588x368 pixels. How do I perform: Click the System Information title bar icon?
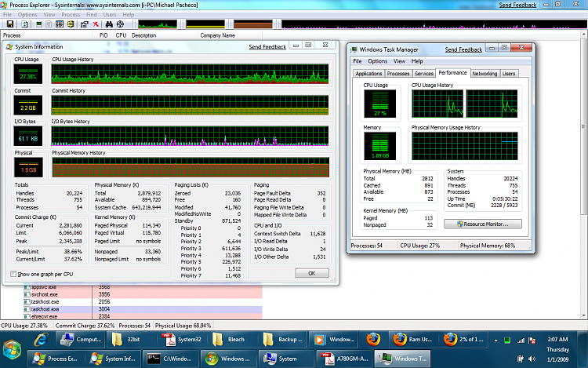pyautogui.click(x=9, y=47)
